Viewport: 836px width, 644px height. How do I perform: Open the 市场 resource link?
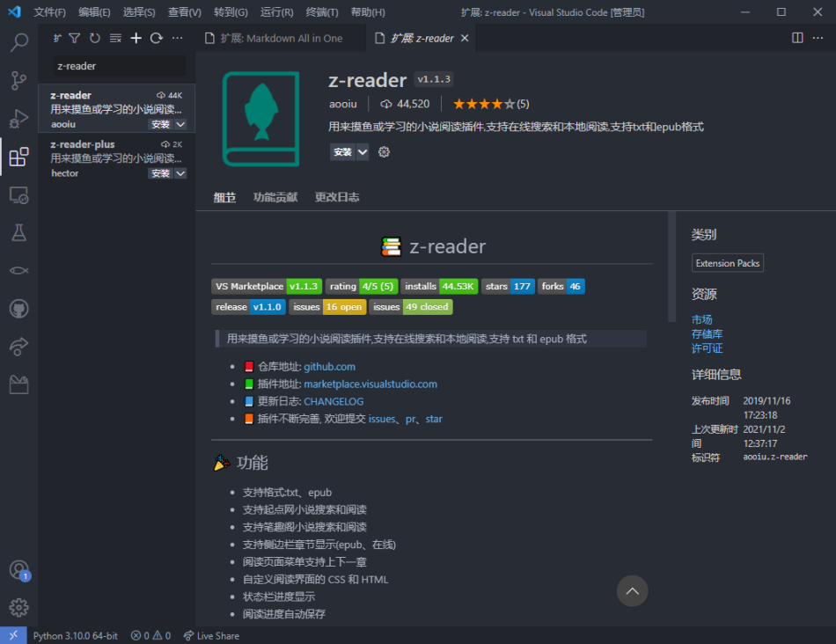click(x=701, y=320)
